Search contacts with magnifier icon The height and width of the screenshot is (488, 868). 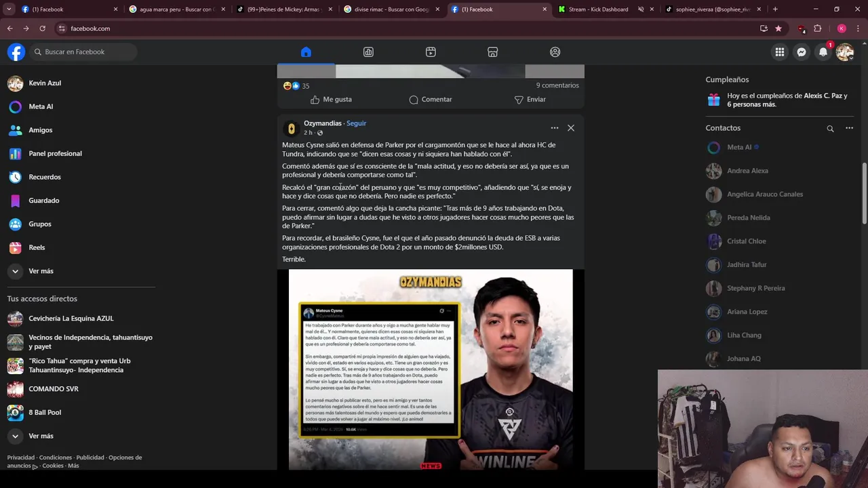tap(830, 128)
